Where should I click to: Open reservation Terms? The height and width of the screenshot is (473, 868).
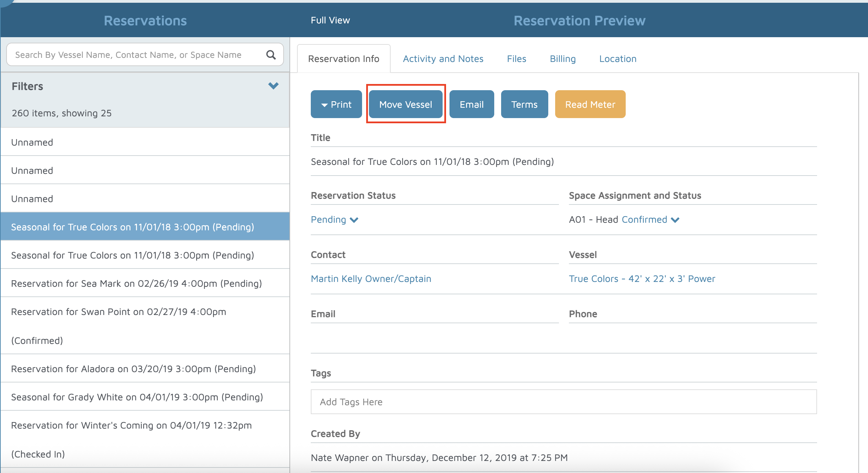pos(524,104)
